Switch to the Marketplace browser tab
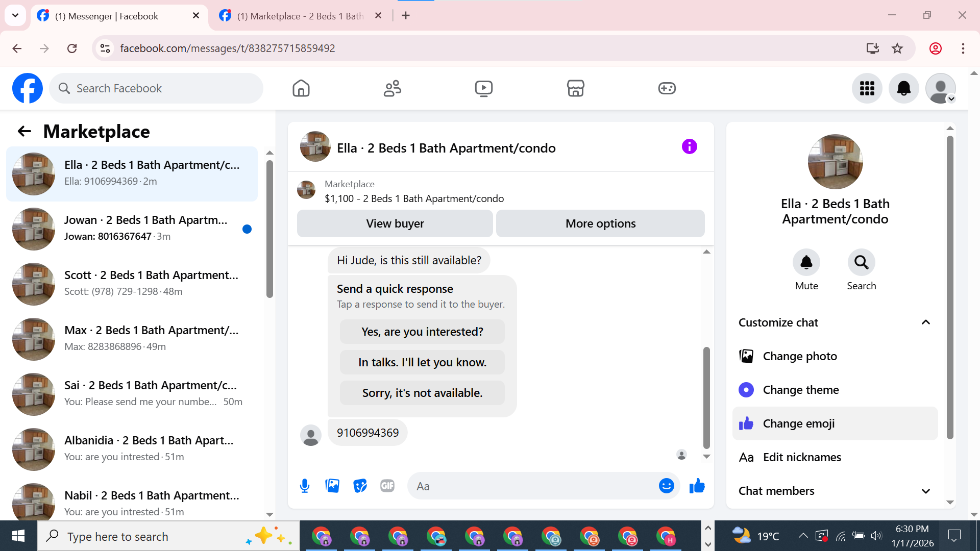 tap(300, 16)
